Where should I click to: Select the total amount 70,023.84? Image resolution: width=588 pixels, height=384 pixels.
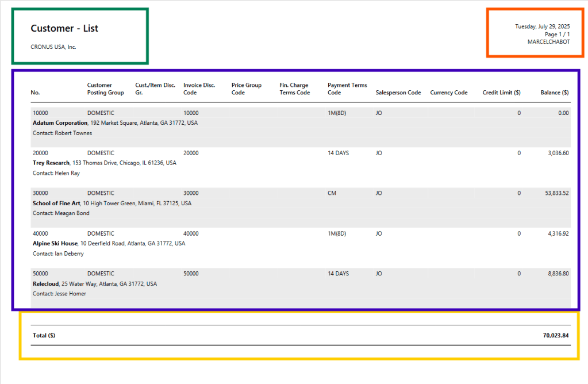(x=555, y=335)
